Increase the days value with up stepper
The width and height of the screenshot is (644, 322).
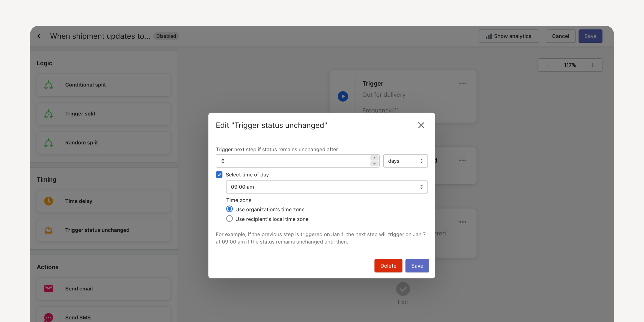tap(374, 158)
